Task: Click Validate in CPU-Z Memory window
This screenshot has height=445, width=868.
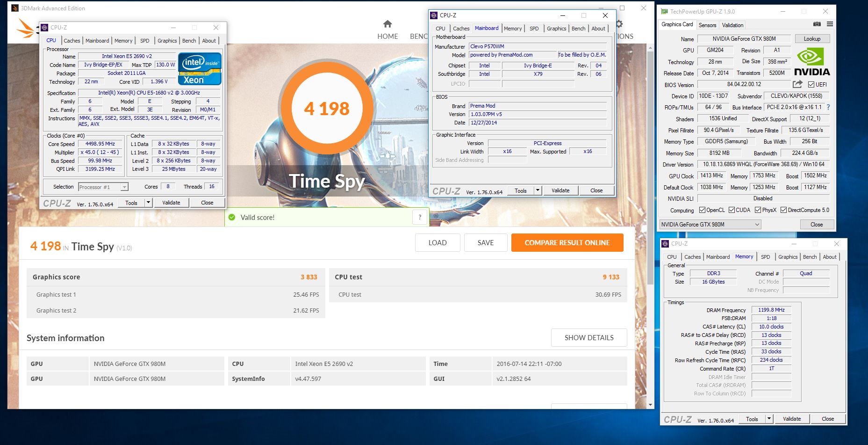Action: (792, 419)
